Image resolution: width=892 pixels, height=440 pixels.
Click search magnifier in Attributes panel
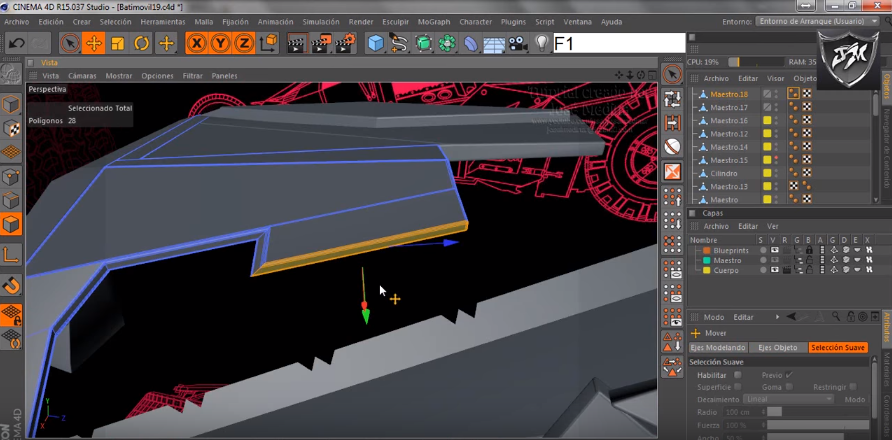[x=836, y=316]
